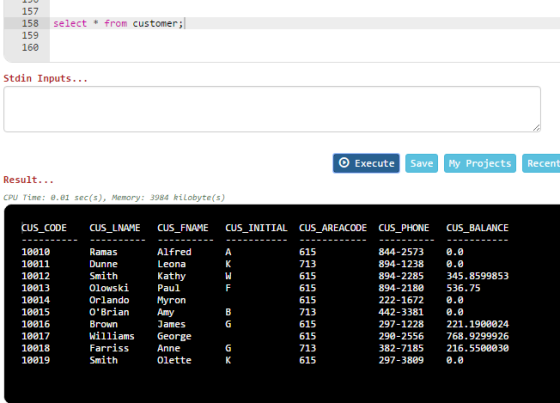The image size is (560, 403).
Task: Click CUS_BALANCE column header
Action: [x=477, y=228]
